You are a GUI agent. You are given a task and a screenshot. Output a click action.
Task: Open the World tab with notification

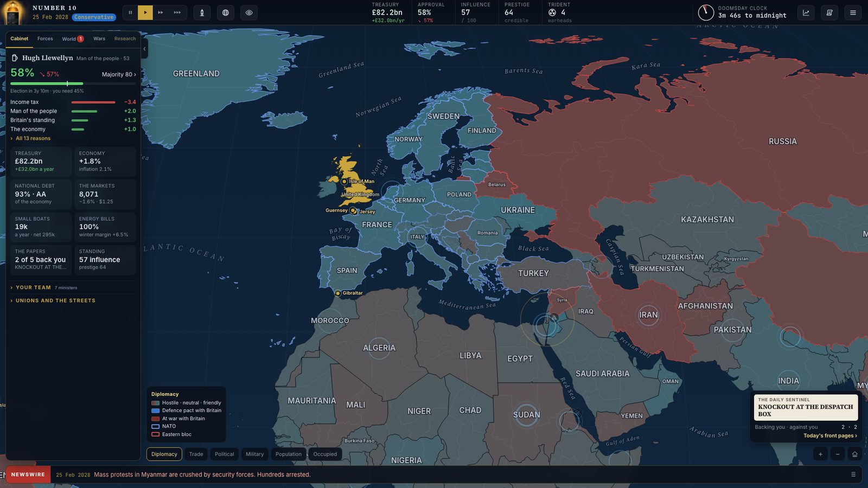[x=73, y=38]
